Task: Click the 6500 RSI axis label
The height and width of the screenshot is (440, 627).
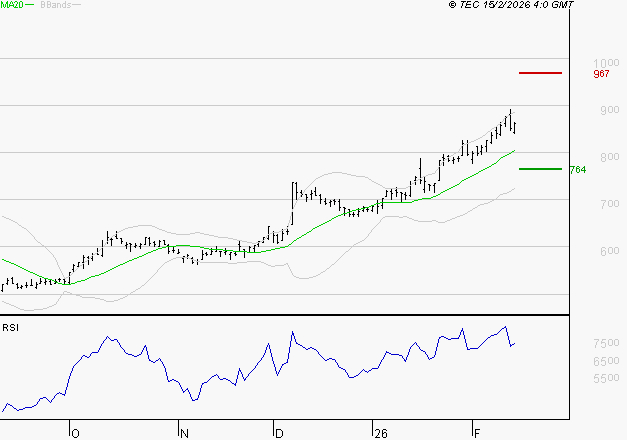Action: point(606,361)
